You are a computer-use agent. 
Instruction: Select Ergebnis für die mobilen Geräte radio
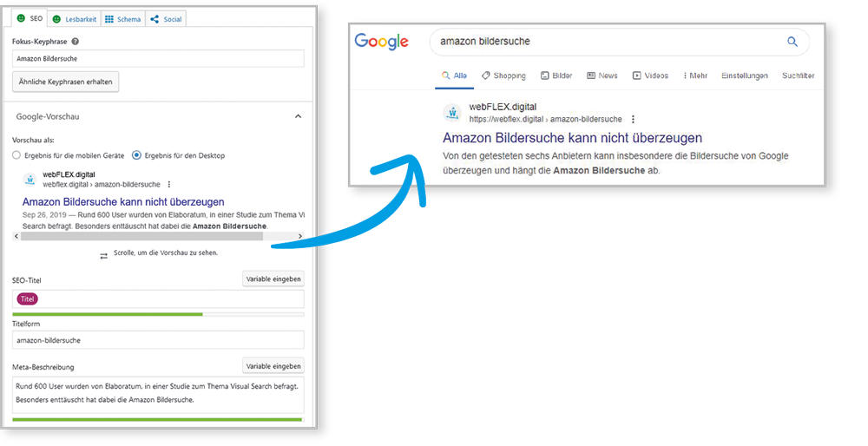[x=16, y=155]
